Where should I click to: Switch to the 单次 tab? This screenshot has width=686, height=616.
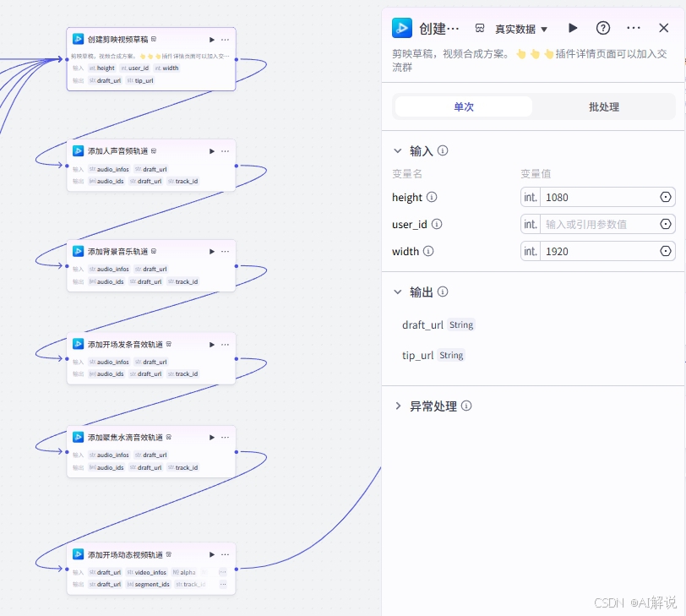point(464,106)
